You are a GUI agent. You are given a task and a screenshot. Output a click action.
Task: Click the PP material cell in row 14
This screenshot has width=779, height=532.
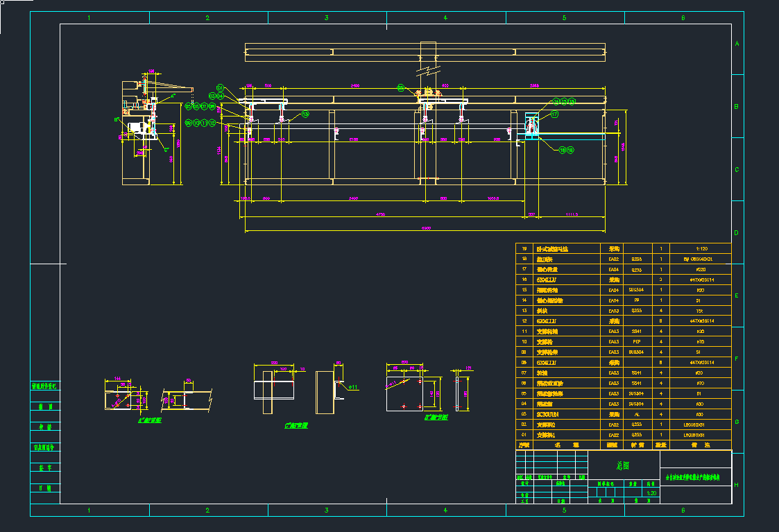coord(637,300)
